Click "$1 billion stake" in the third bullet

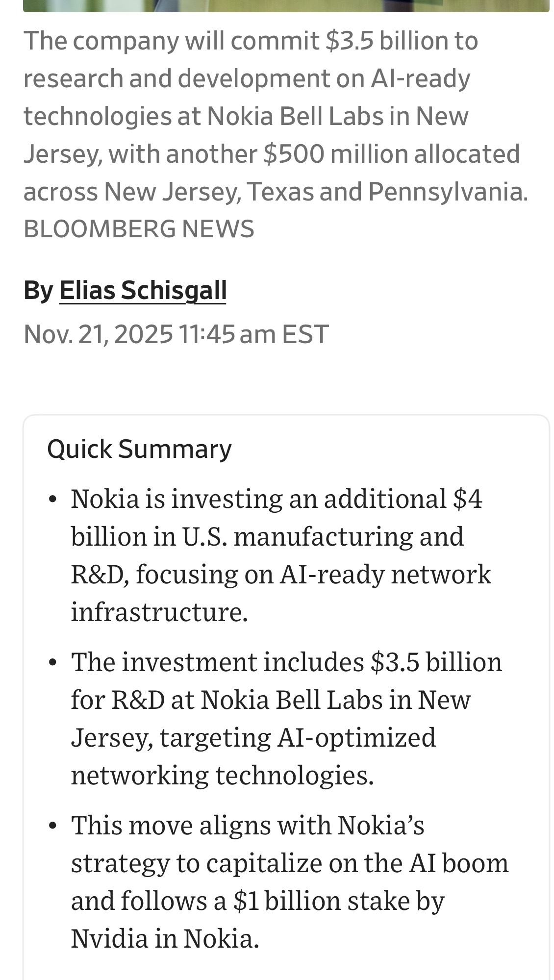coord(322,901)
